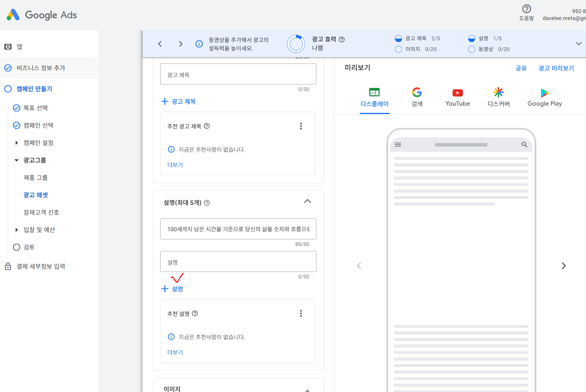The height and width of the screenshot is (392, 586).
Task: Expand the ad strength banner chevron
Action: (x=578, y=44)
